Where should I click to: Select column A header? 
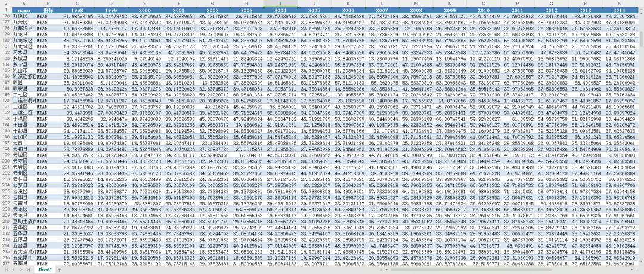click(x=24, y=4)
